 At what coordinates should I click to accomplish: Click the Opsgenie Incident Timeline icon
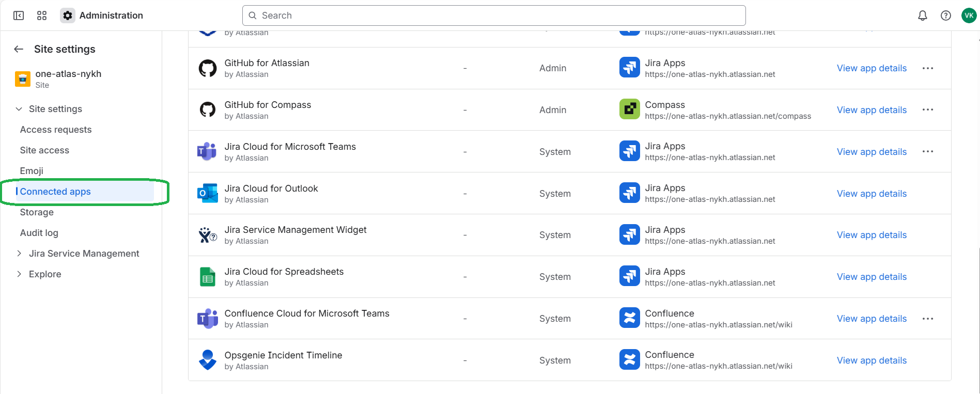(x=208, y=360)
